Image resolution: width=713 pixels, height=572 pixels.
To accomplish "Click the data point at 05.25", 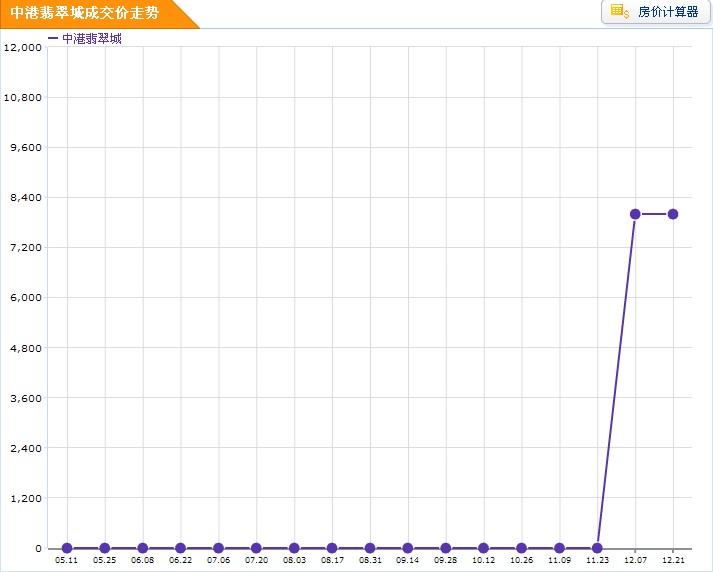I will pyautogui.click(x=105, y=548).
